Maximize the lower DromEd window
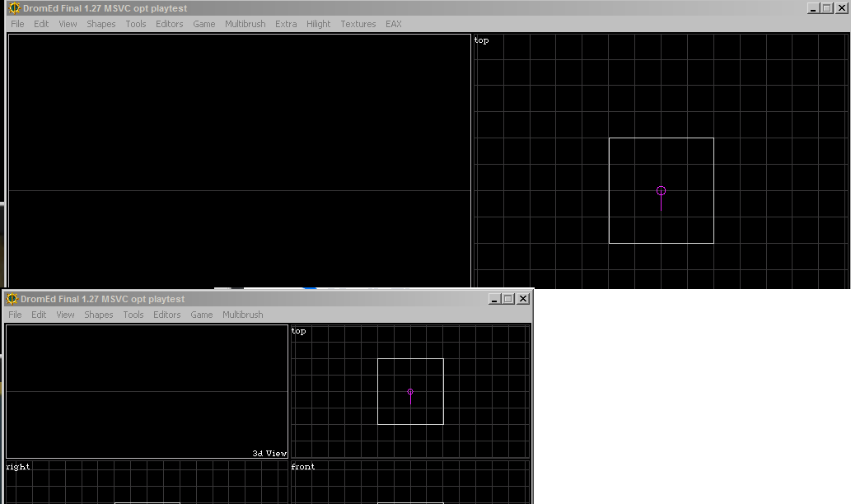Viewport: 851px width, 504px height. (x=508, y=299)
